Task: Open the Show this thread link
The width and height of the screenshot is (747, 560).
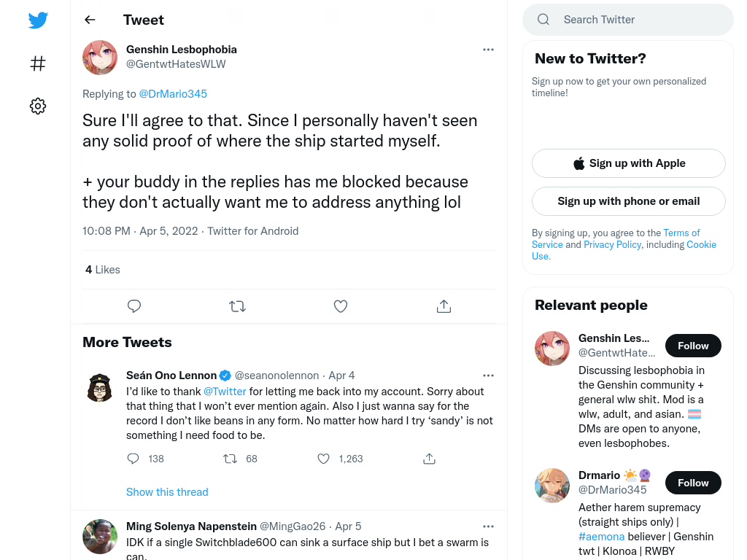Action: click(167, 492)
